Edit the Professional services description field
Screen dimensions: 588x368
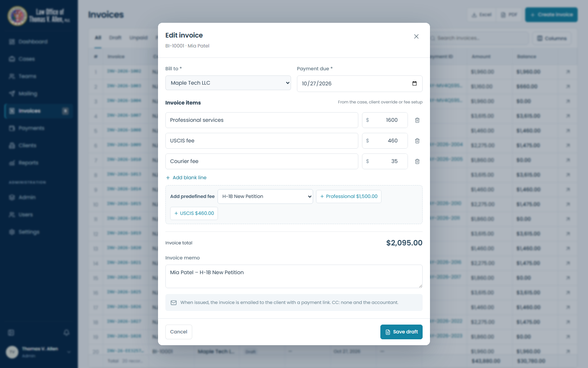[x=262, y=120]
